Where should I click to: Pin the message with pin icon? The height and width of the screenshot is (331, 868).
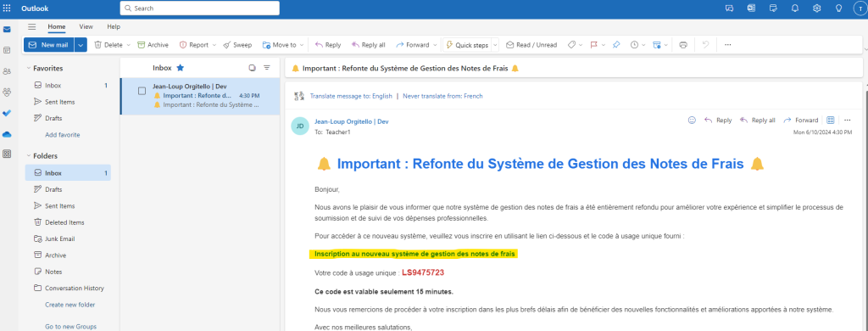(x=616, y=45)
